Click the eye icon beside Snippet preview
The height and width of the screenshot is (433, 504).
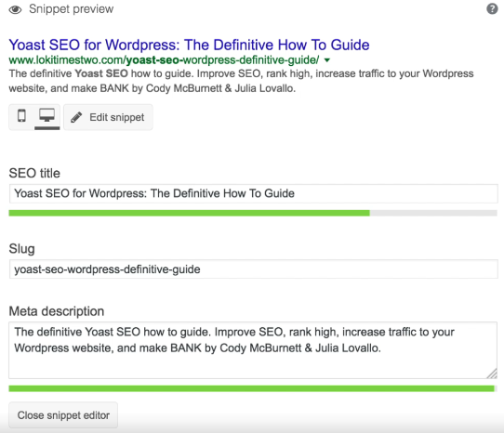tap(15, 10)
